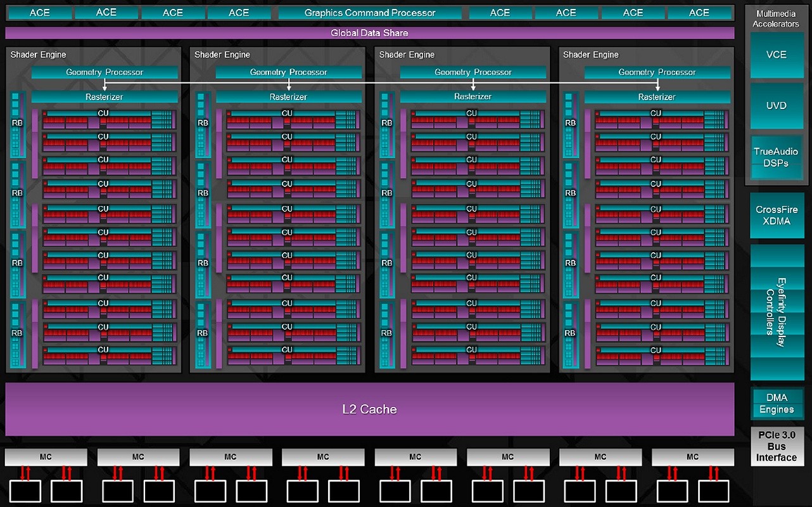Viewport: 812px width, 507px height.
Task: Click the rightmost ACE block
Action: [699, 13]
